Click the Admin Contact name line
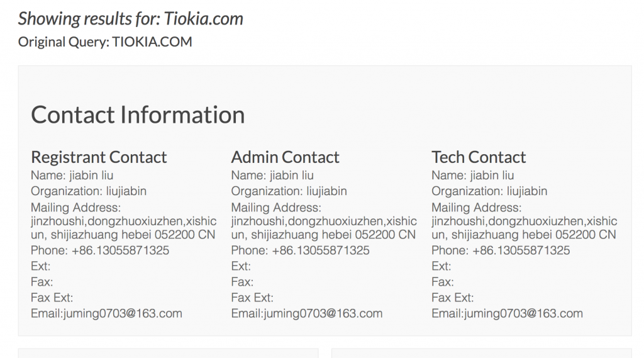644x358 pixels. coord(272,176)
